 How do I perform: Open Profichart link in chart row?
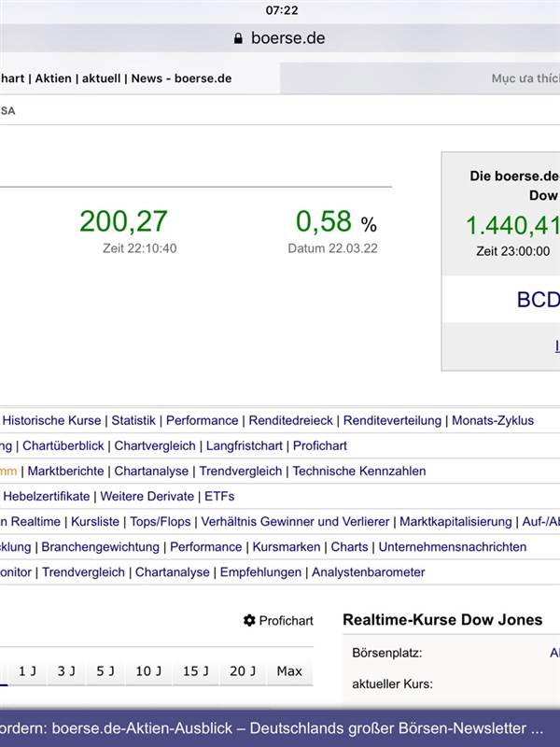pos(319,446)
